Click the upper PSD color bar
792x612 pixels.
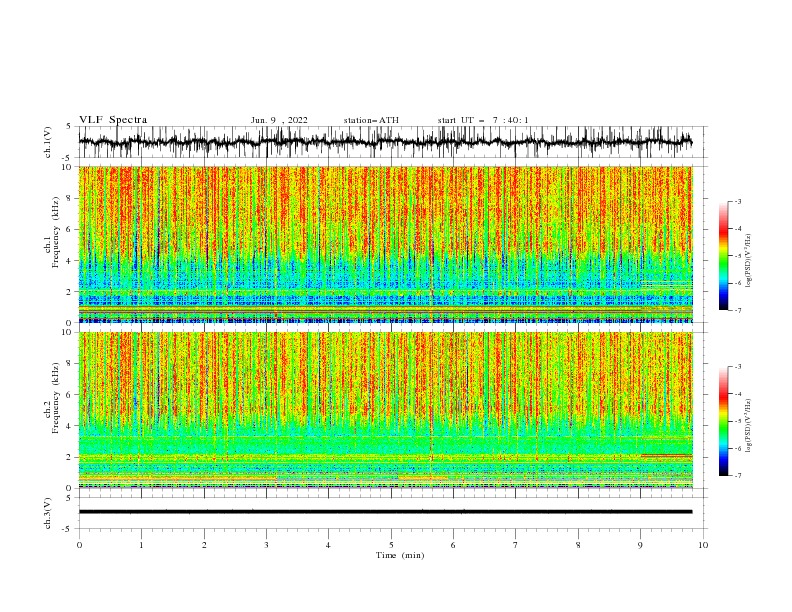coord(723,256)
